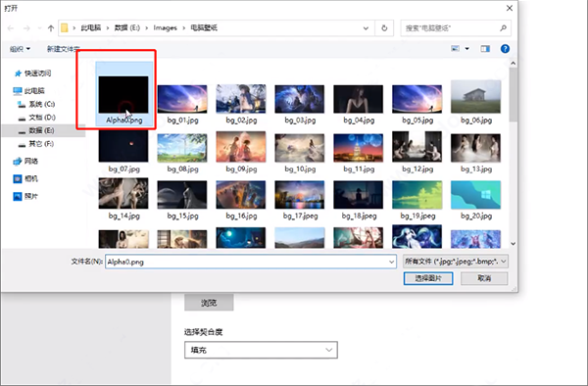Select the bg_07.jpg thumbnail
Image resolution: width=588 pixels, height=386 pixels.
click(123, 146)
